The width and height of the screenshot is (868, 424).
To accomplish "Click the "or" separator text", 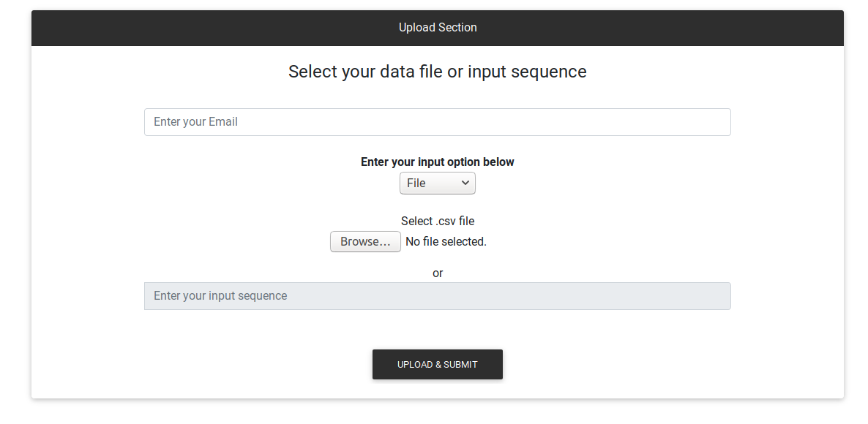I will tap(438, 273).
